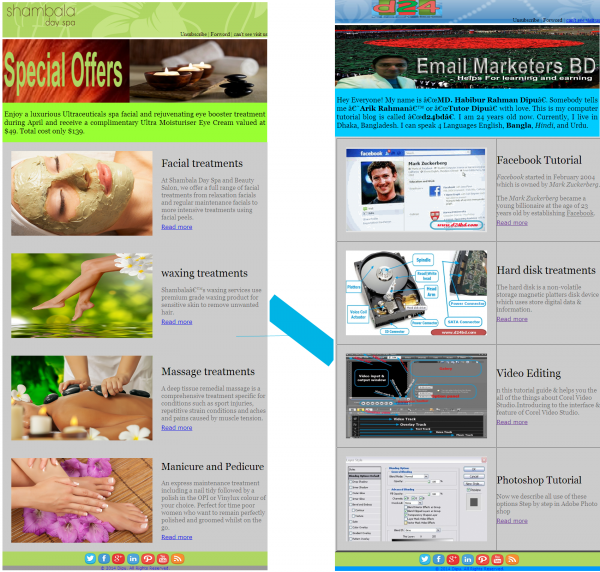Click RSS feed icon in d24 email footer
Screen dimensions: 600x572
click(512, 559)
